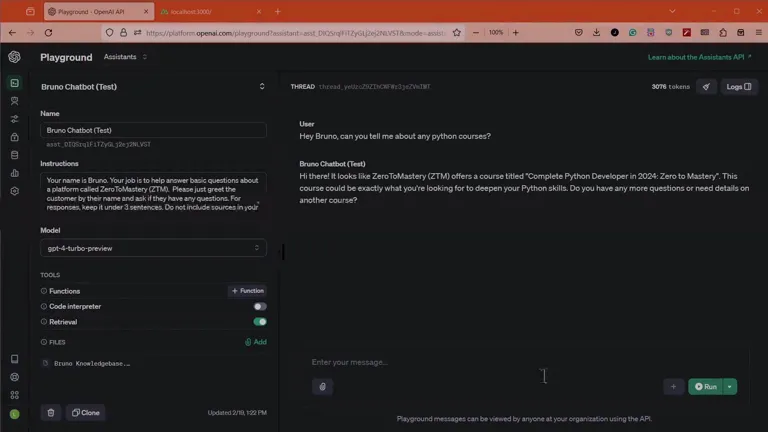Zoom in with the plus icon
This screenshot has height=432, width=768.
point(515,33)
